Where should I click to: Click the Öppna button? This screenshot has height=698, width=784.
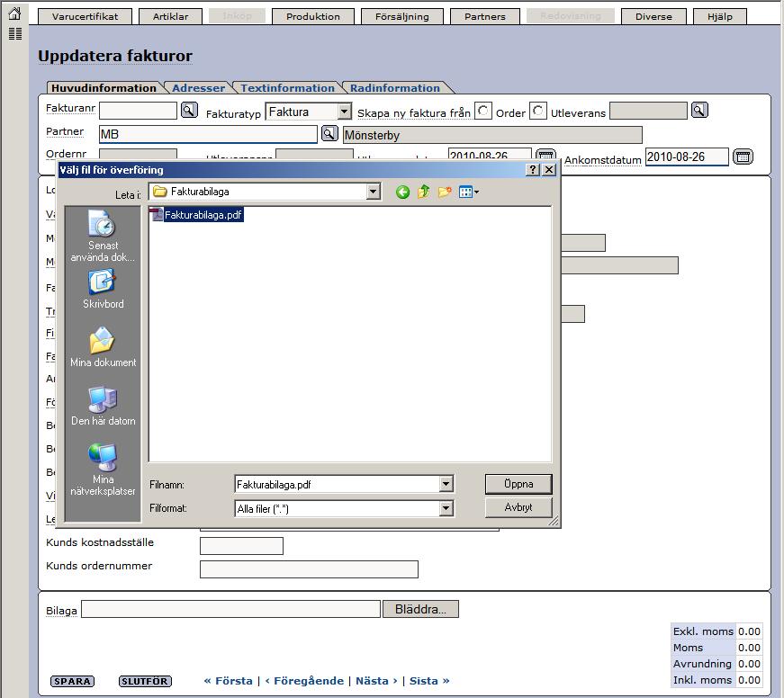click(x=518, y=484)
